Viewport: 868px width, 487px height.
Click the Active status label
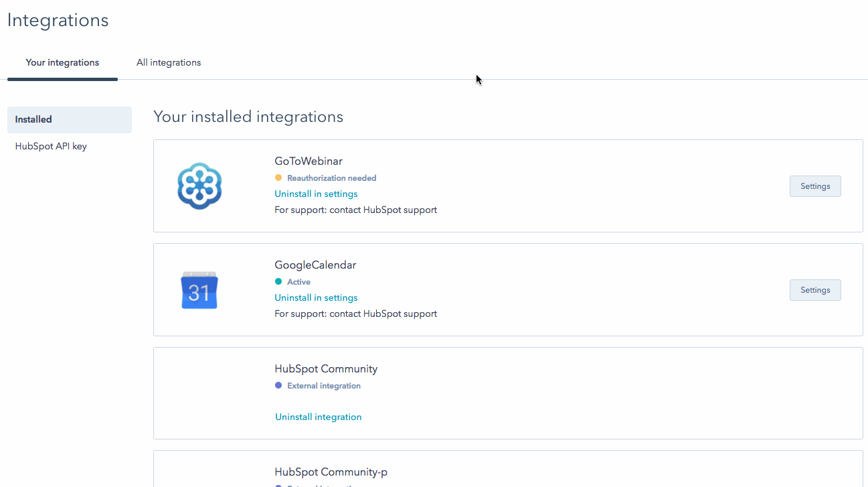coord(298,282)
